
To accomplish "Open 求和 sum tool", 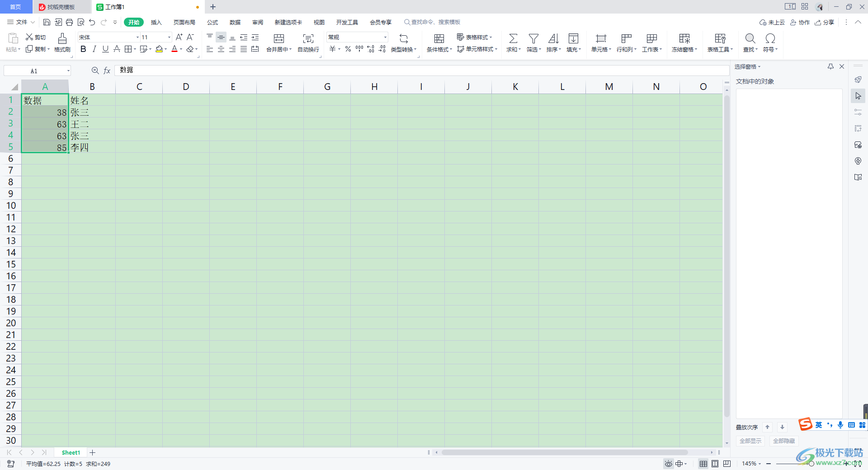I will 513,43.
